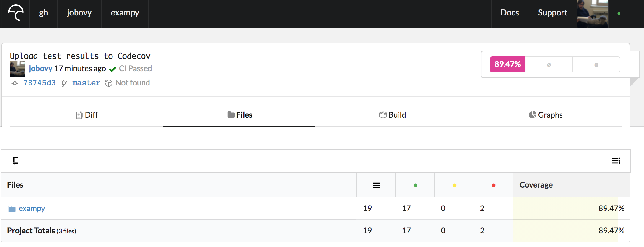Screen dimensions: 644x247
Task: Switch to the Diff tab
Action: 87,115
